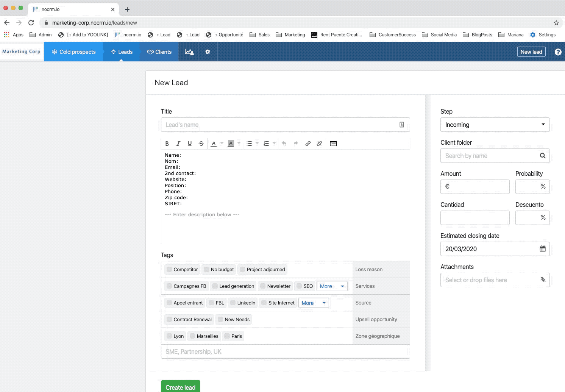Expand the More dropdown in the Source row
The width and height of the screenshot is (565, 392).
click(313, 303)
